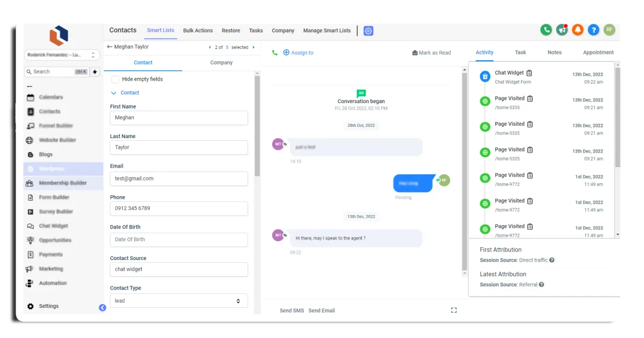
Task: Open the Roderick Fernandez account switcher
Action: 62,55
